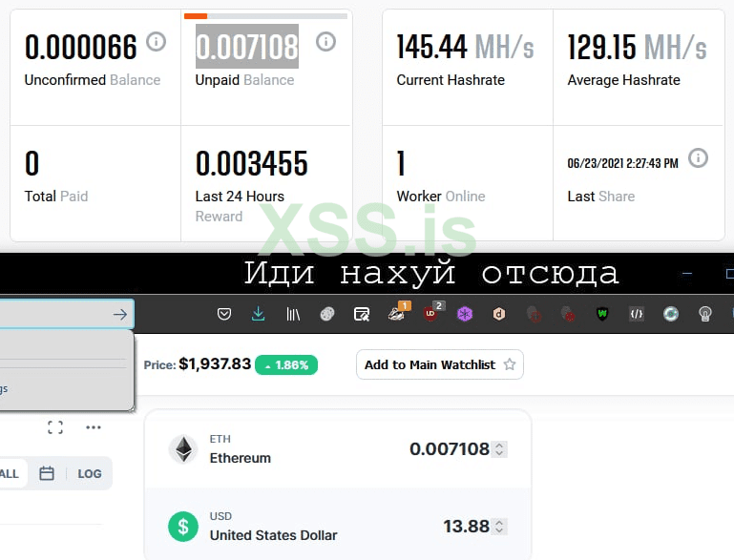734x560 pixels.
Task: Click the USD amount field 13.88
Action: [466, 527]
